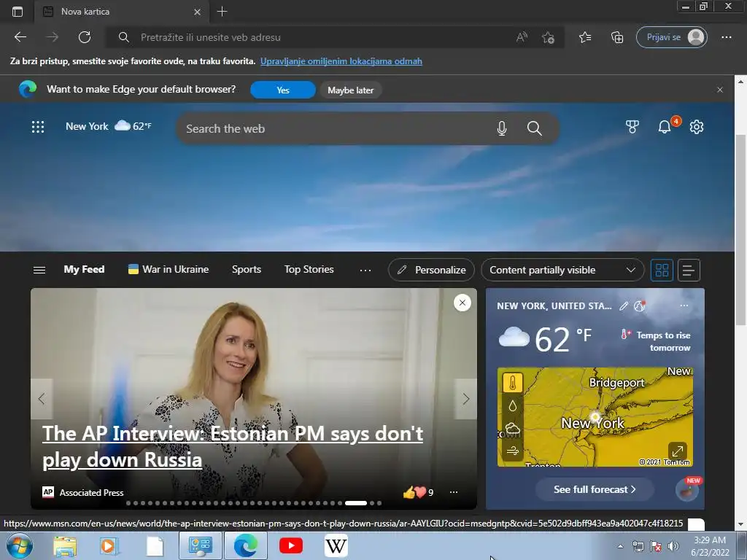Open Windows Start button
The image size is (747, 560).
pos(19,545)
